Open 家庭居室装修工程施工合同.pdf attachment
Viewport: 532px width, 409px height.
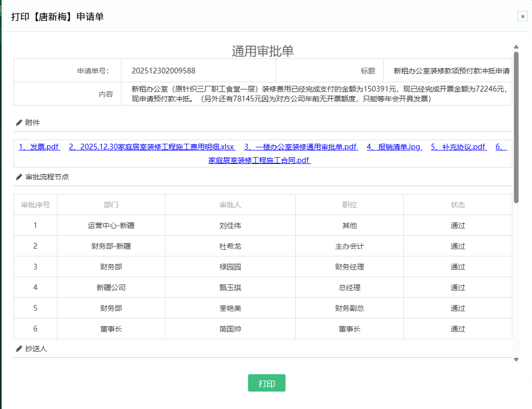(x=259, y=160)
